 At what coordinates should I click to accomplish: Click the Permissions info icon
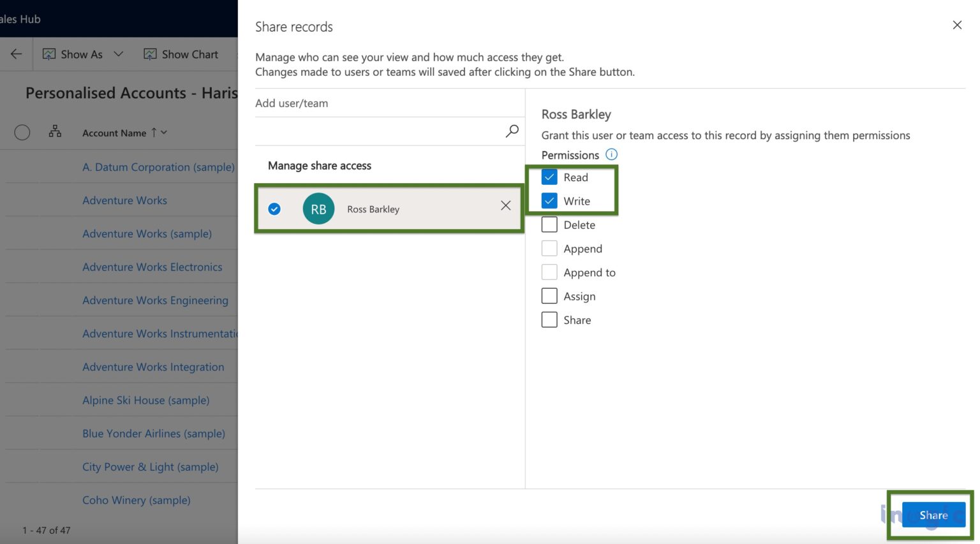point(611,154)
